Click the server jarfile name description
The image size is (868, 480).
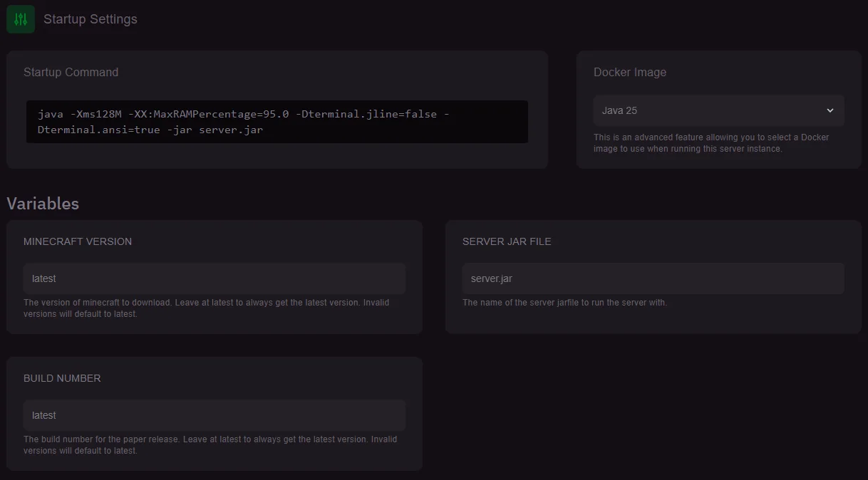tap(564, 303)
